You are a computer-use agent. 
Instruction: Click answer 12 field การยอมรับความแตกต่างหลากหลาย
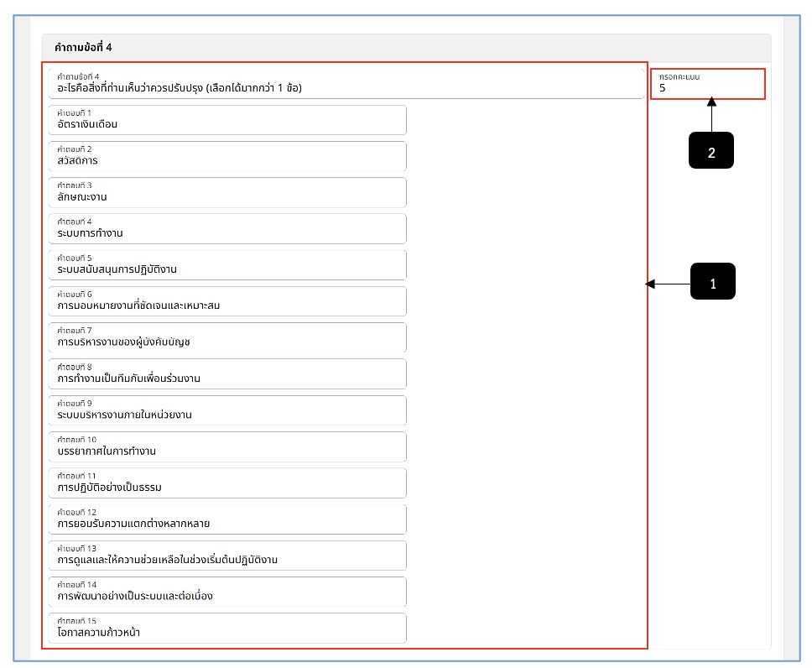227,519
